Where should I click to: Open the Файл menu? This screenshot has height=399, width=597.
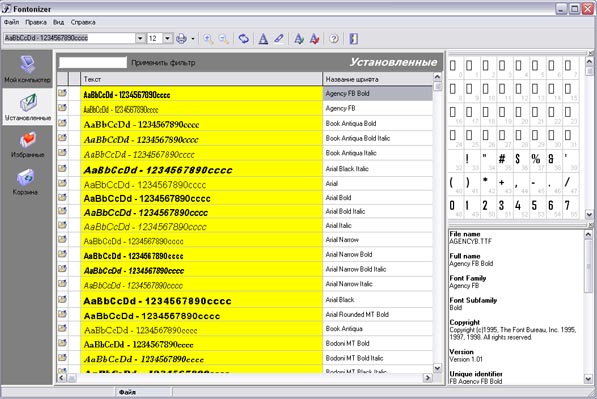click(x=11, y=22)
